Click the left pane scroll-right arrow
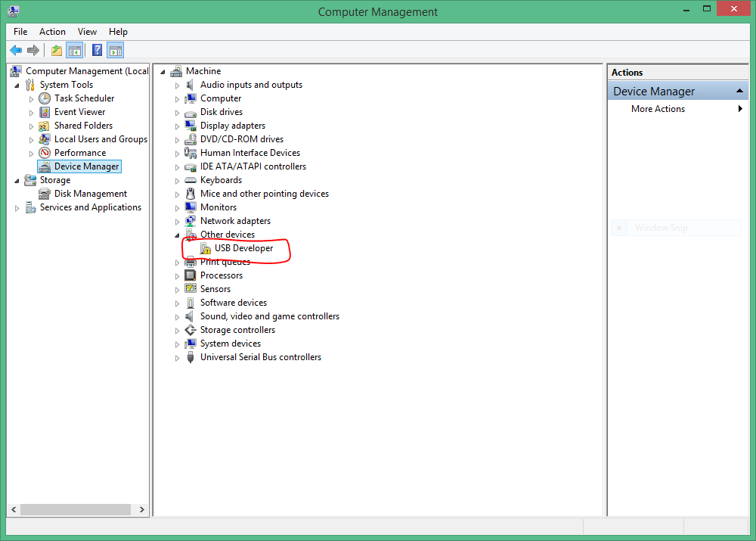756x541 pixels. pos(142,510)
